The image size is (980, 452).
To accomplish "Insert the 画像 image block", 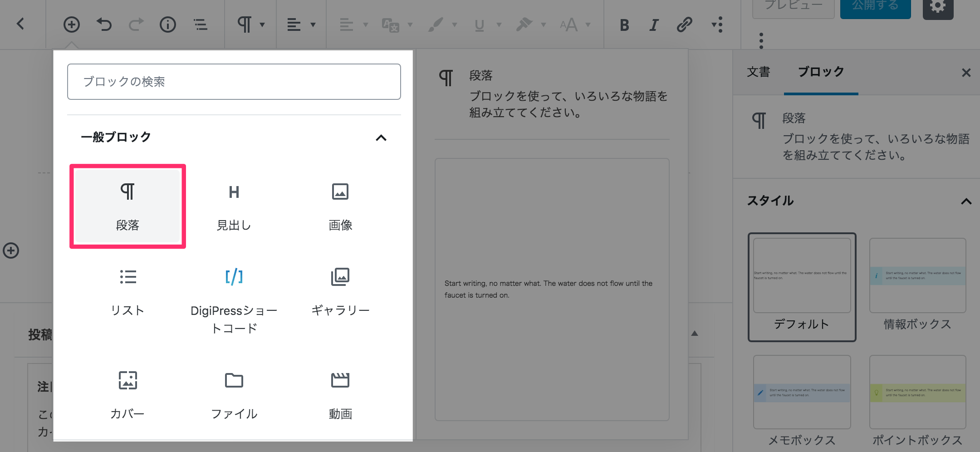I will [340, 206].
